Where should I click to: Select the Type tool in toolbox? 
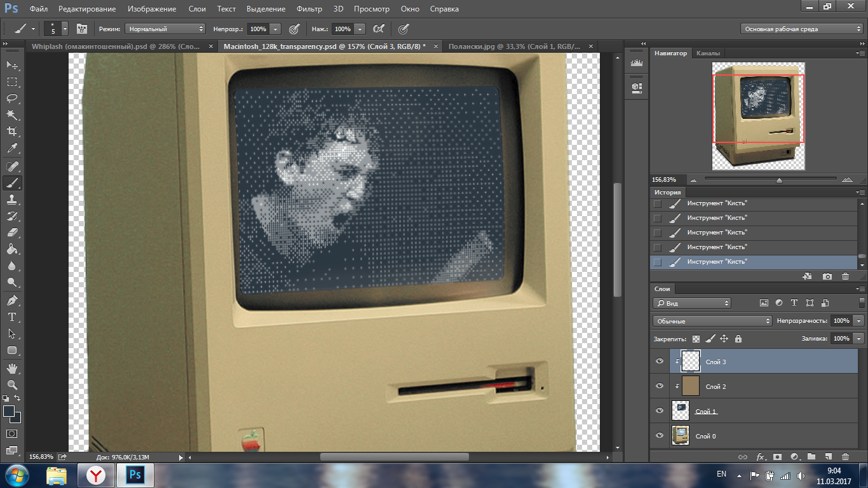click(x=12, y=317)
